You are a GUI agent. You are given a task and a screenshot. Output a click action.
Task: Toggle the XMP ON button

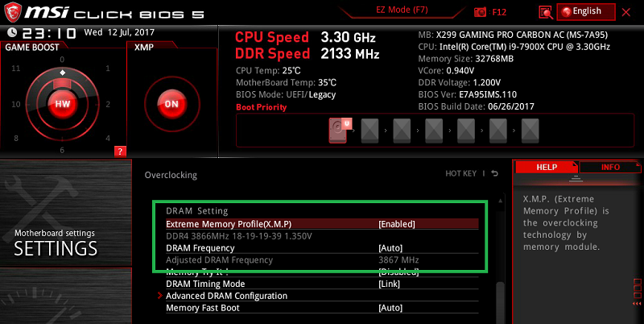(171, 104)
